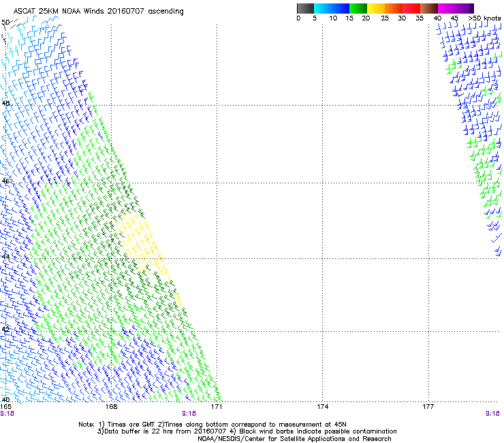Select the gray 0-5 knots legend segment
The width and height of the screenshot is (504, 443).
coord(305,8)
